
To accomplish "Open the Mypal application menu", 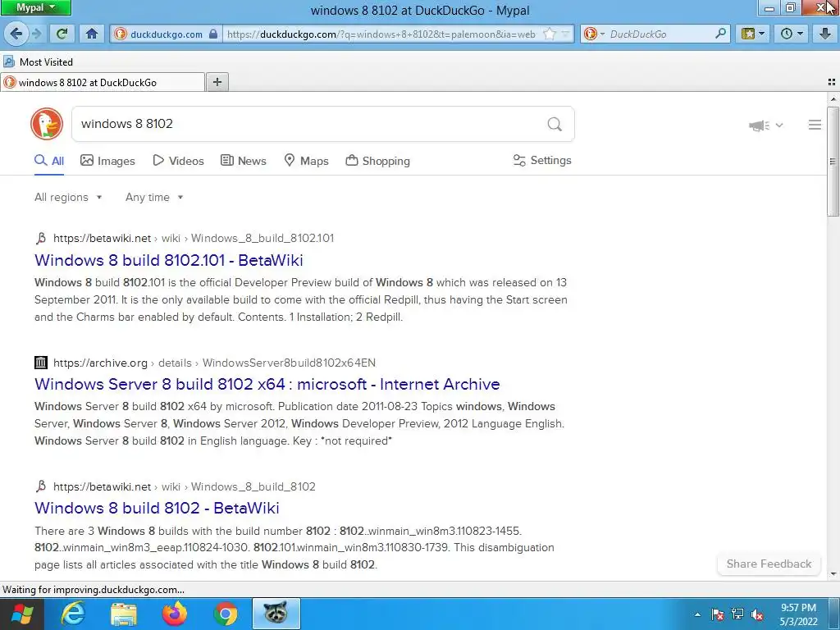I will click(35, 7).
